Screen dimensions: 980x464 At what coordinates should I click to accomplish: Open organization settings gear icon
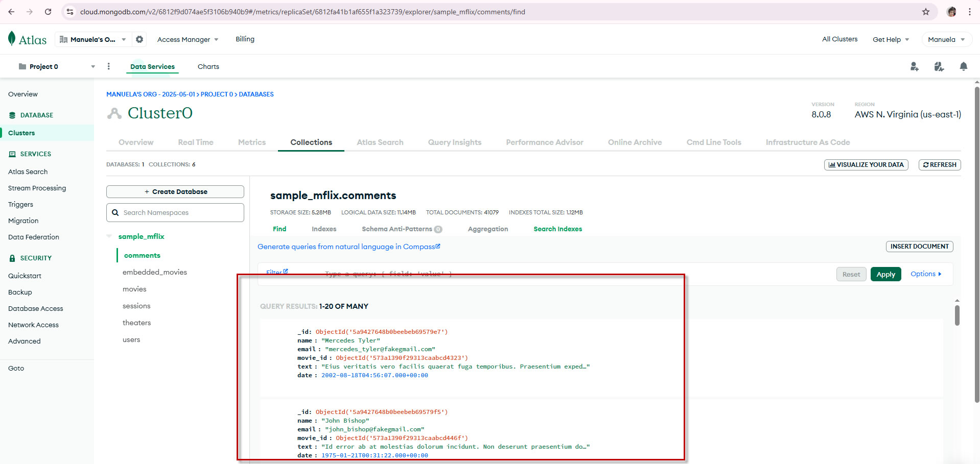pyautogui.click(x=139, y=39)
